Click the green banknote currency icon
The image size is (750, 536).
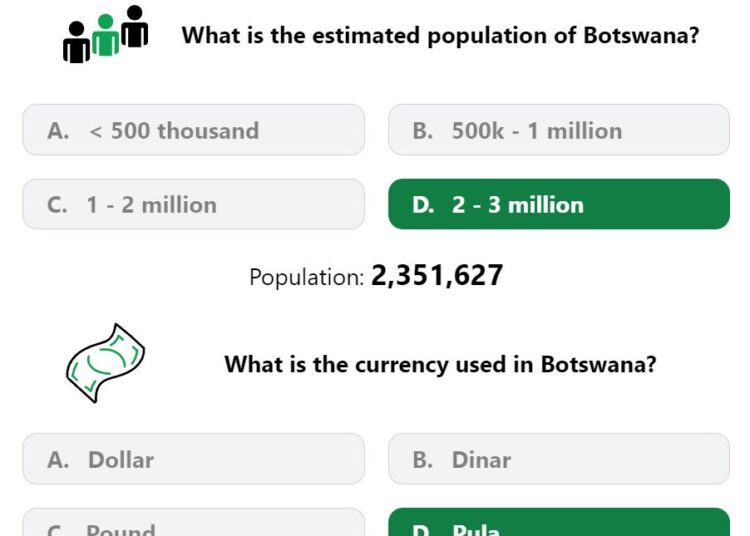(x=105, y=363)
